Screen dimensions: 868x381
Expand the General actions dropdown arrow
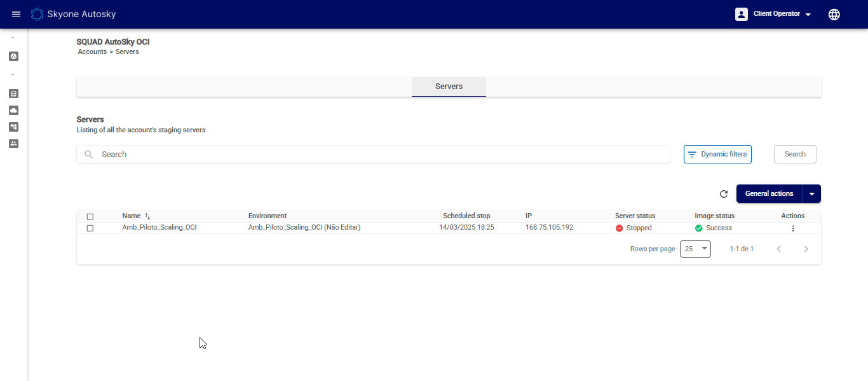click(812, 194)
